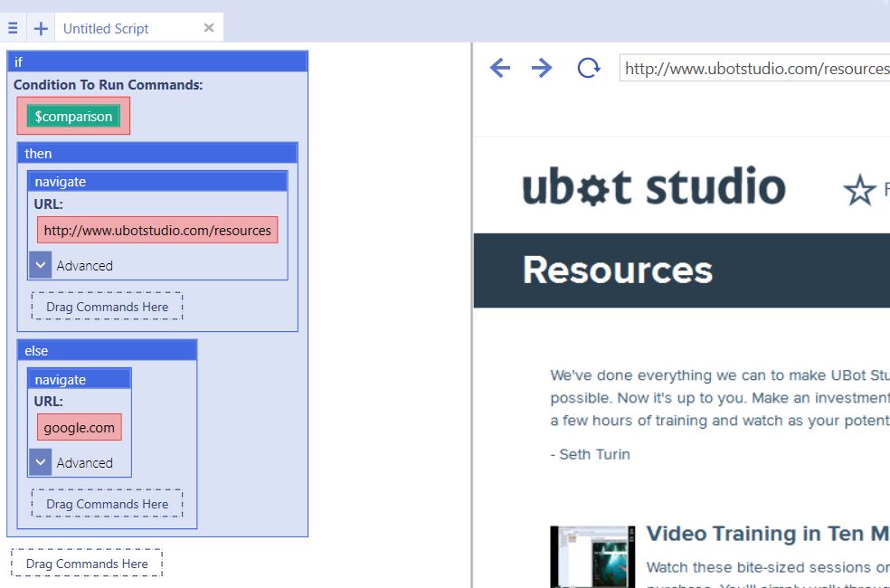Screen dimensions: 890x588
Task: Click the ubot studio logo
Action: click(x=654, y=186)
